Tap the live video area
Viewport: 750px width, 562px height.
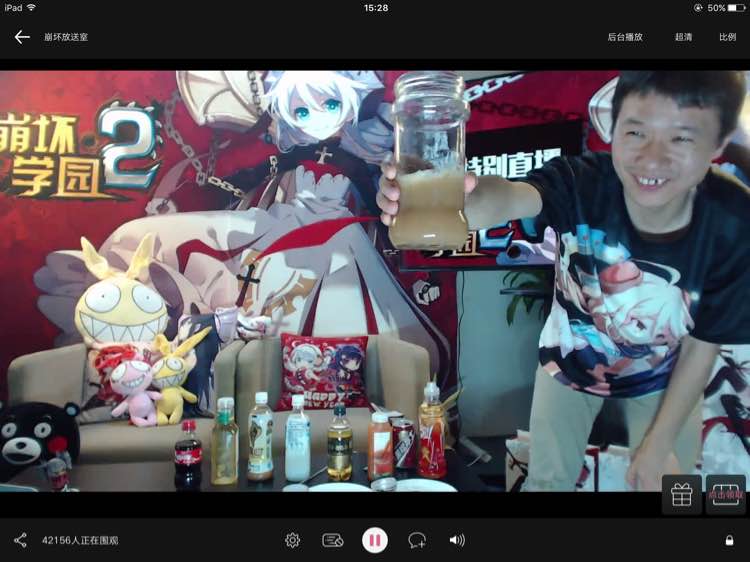click(375, 281)
